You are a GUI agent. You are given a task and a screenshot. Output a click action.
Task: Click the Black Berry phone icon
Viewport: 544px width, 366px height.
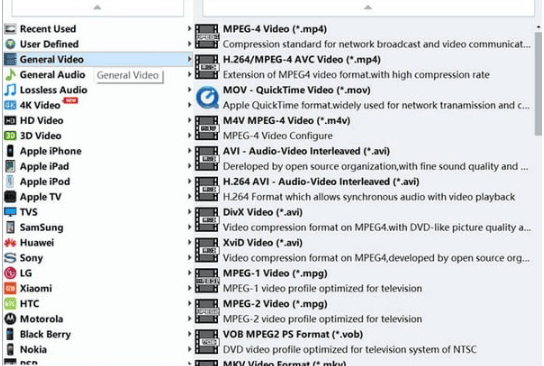pyautogui.click(x=10, y=334)
